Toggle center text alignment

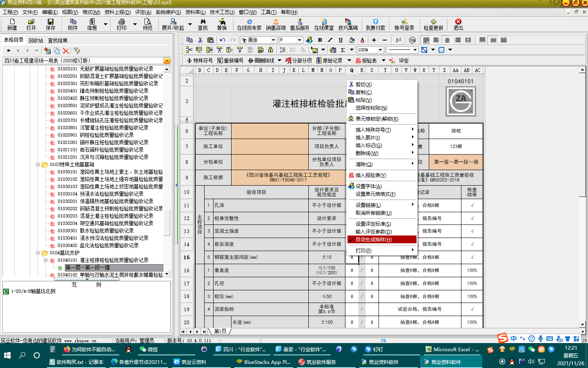[447, 40]
